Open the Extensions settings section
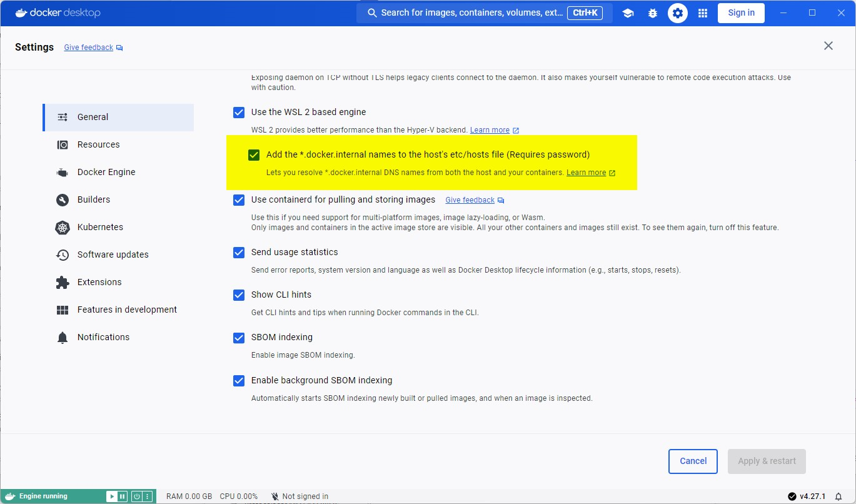The image size is (856, 504). click(x=118, y=282)
